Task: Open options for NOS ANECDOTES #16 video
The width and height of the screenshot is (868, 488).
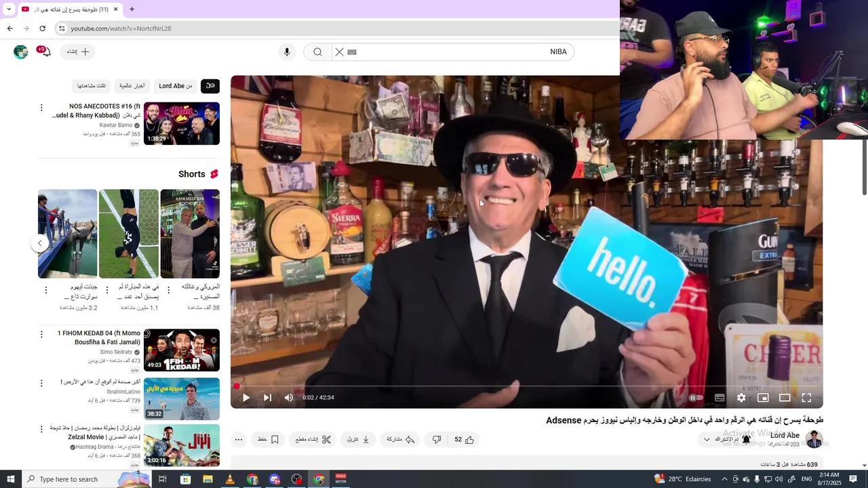Action: pyautogui.click(x=41, y=108)
